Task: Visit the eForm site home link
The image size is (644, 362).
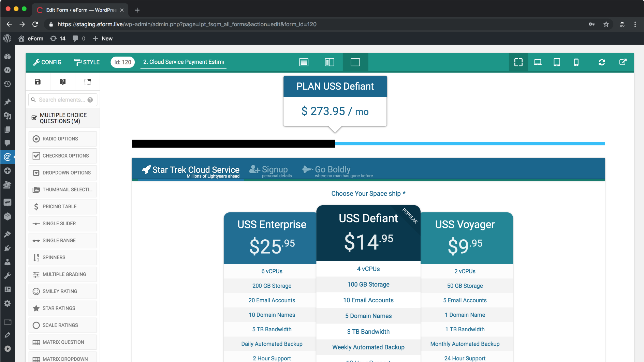Action: tap(31, 39)
